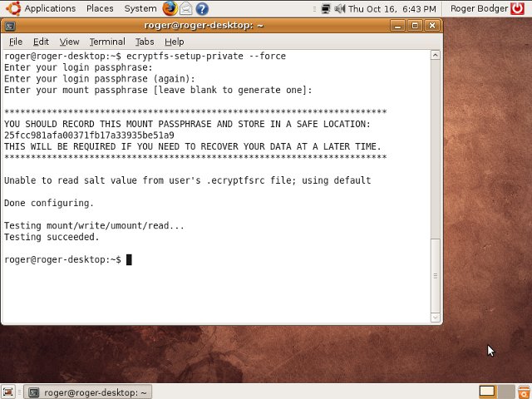Open the Tabs menu

pos(145,42)
